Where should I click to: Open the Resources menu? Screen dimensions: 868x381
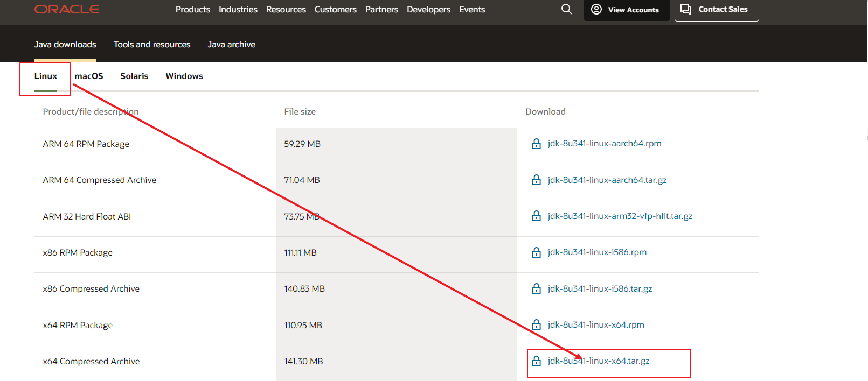pyautogui.click(x=286, y=9)
